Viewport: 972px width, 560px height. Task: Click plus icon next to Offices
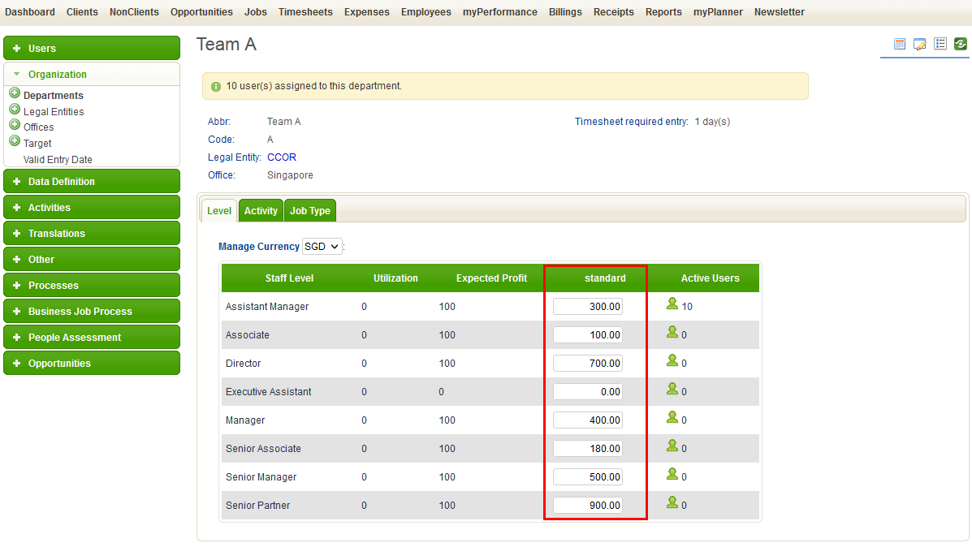[x=15, y=124]
